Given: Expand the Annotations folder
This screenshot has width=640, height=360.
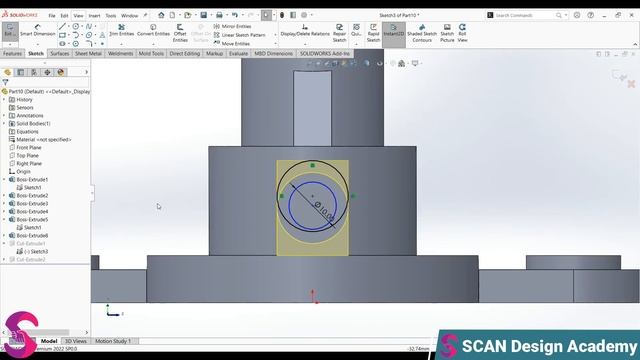Looking at the screenshot, I should click(4, 116).
